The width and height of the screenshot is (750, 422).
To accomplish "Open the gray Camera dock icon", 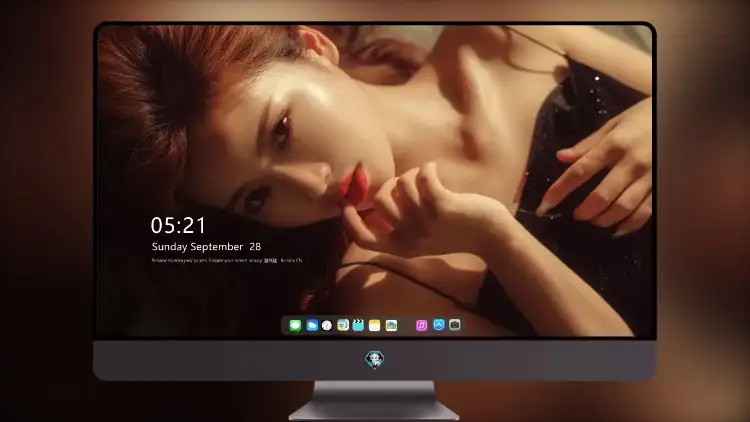I will point(455,325).
